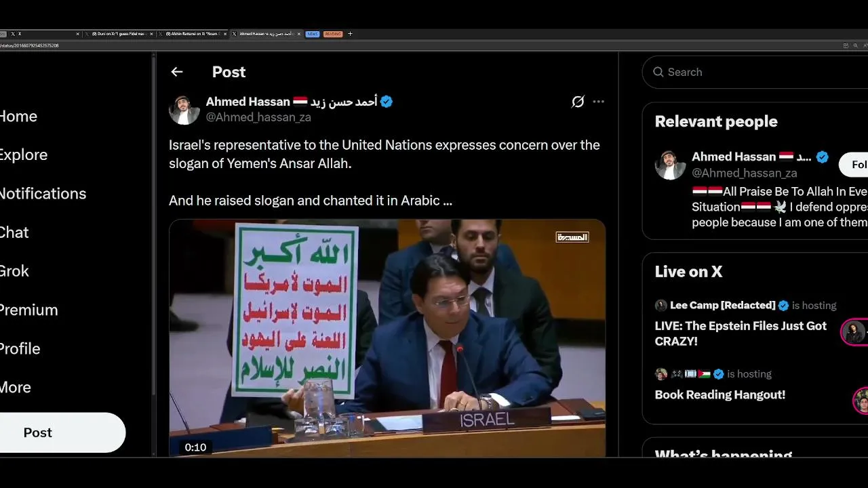Go to Home in sidebar
This screenshot has height=488, width=868.
click(18, 116)
